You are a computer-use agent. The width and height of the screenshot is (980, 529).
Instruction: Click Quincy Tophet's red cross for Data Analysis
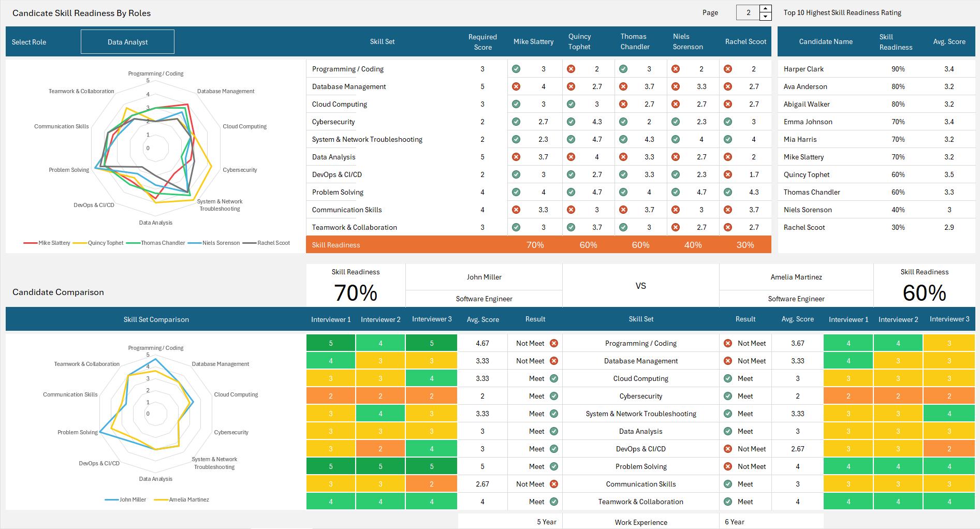[571, 157]
